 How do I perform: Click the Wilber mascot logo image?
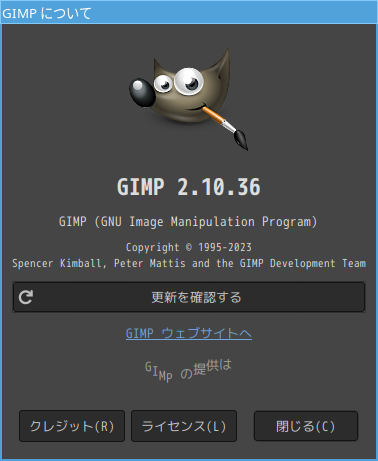pos(189,99)
